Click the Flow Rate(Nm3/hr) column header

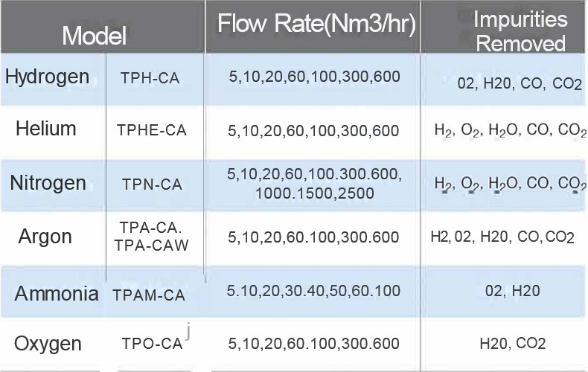coord(316,23)
